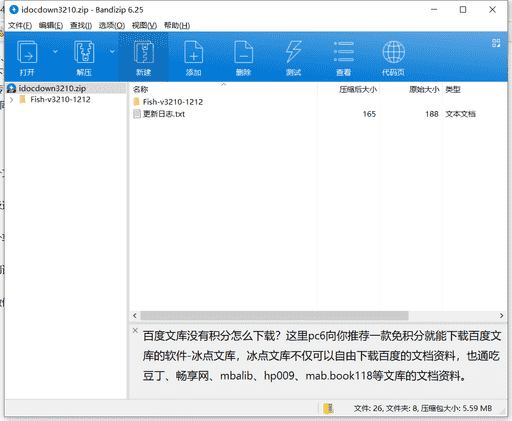512x421 pixels.
Task: Click the Bandizip app icon in title bar
Action: click(x=14, y=10)
